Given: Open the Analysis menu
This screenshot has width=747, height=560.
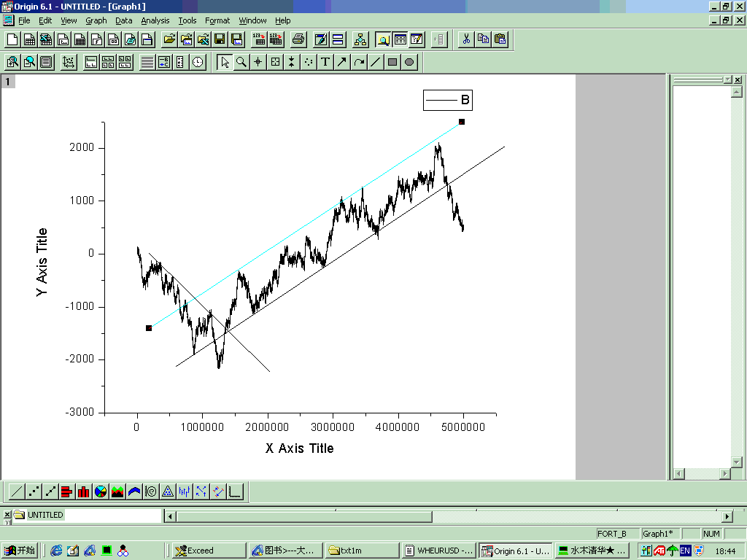Looking at the screenshot, I should pos(155,20).
